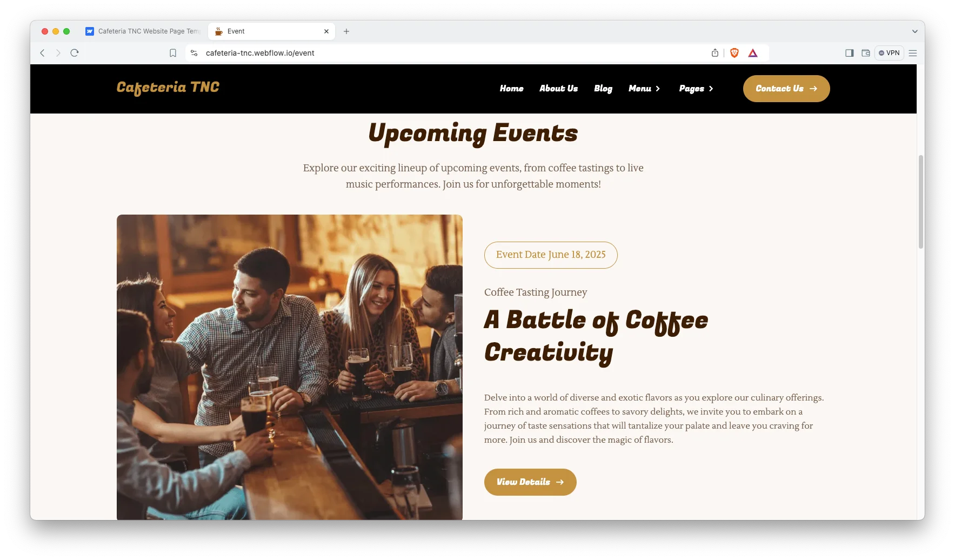Expand the Menu dropdown in navbar
Image resolution: width=955 pixels, height=560 pixels.
644,89
